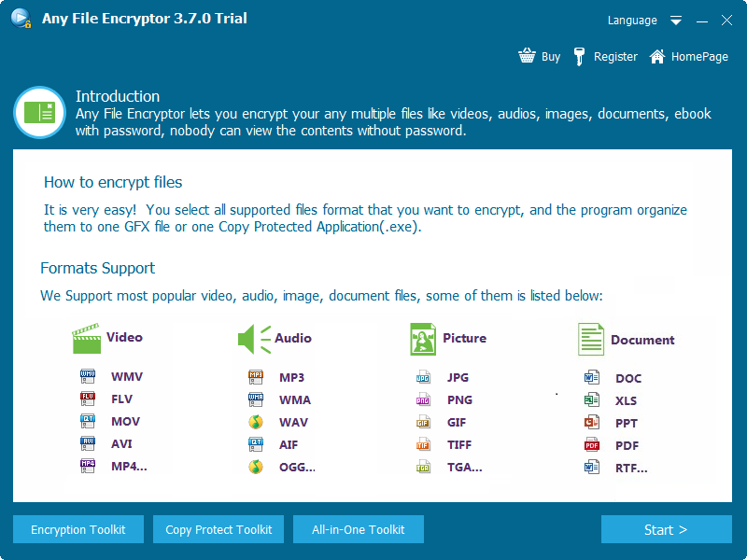The image size is (747, 560).
Task: Click the AVI file icon
Action: [88, 443]
